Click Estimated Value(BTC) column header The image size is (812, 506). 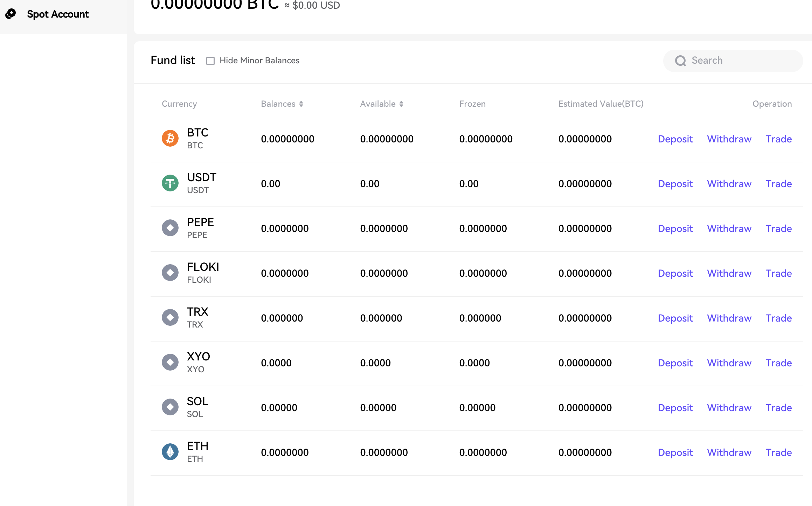click(x=601, y=104)
